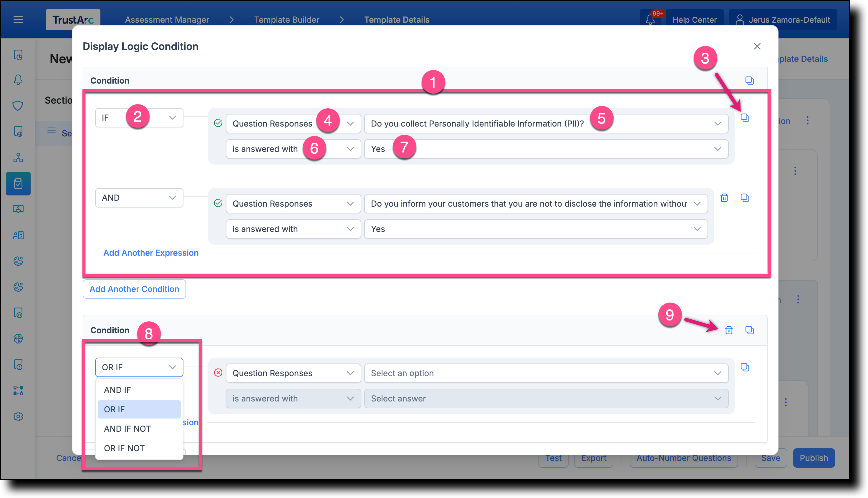Screen dimensions: 868x498
Task: Choose AND IF NOT from the operator list
Action: pos(139,429)
